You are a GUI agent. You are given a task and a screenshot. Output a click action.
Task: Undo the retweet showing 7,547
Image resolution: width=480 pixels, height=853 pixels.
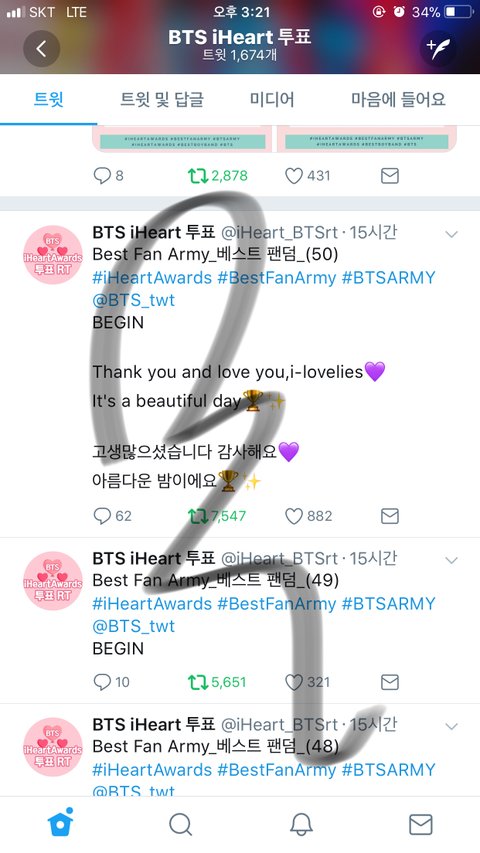[198, 516]
